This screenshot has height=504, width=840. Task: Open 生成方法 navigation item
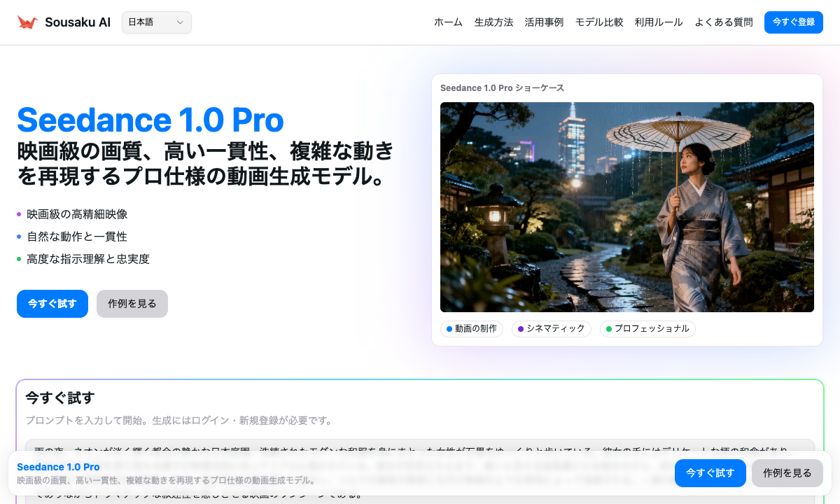(x=493, y=22)
